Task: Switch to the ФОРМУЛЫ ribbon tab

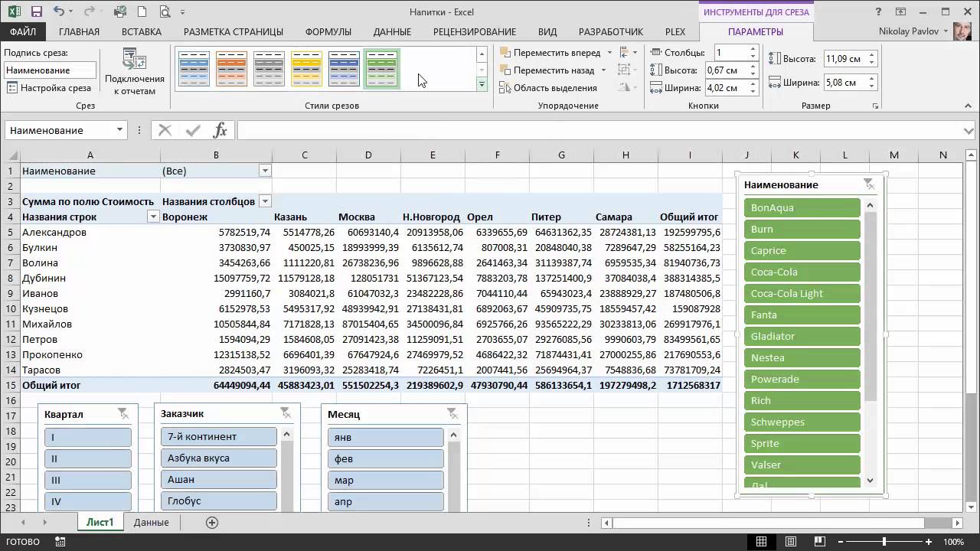Action: tap(328, 31)
